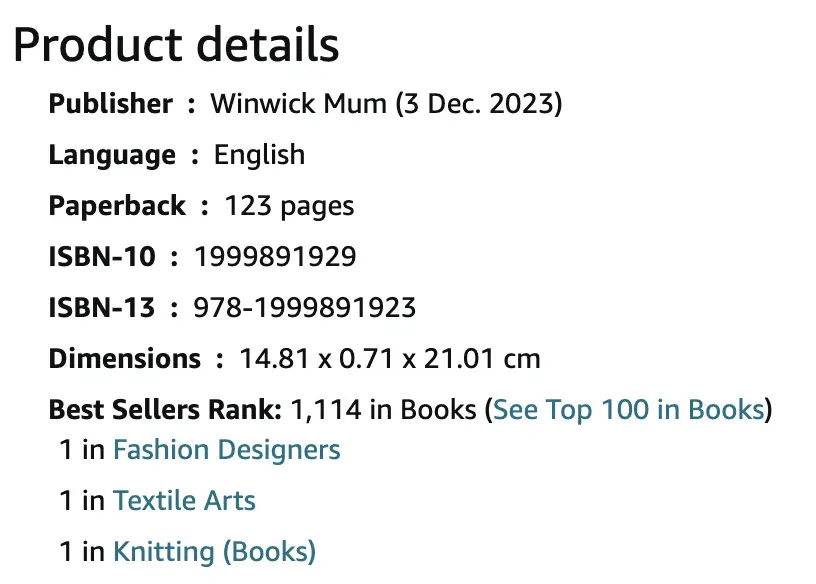This screenshot has height=584, width=816.
Task: Click the Product details heading
Action: point(178,43)
